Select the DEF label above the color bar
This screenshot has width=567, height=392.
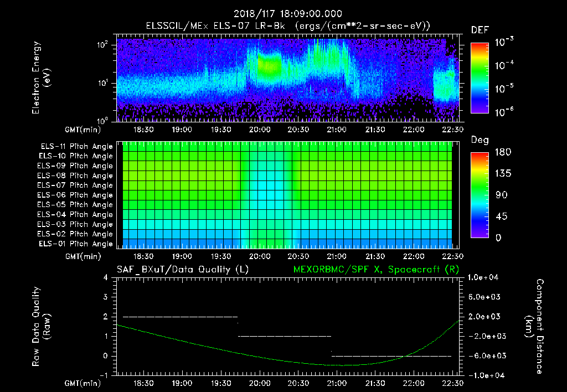pos(480,30)
